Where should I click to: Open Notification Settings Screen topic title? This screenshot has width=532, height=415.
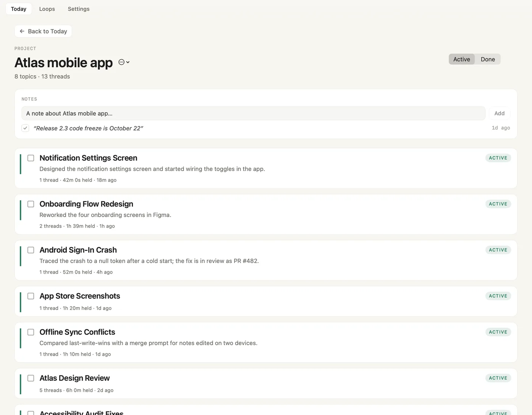[x=88, y=158]
